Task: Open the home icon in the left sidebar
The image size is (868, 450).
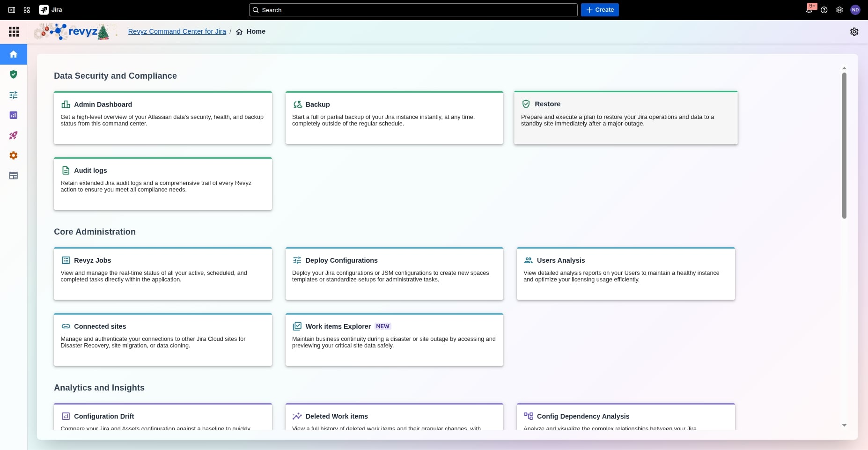Action: click(x=14, y=54)
